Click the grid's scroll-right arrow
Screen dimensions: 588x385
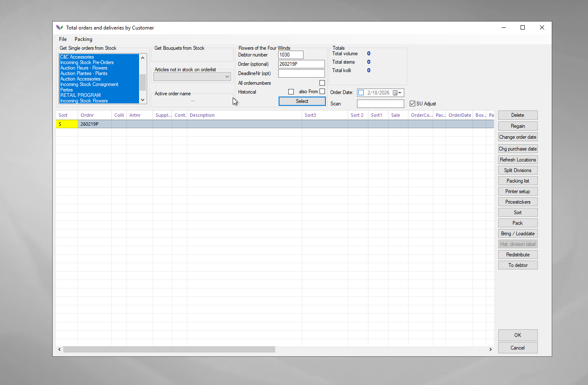(490, 349)
